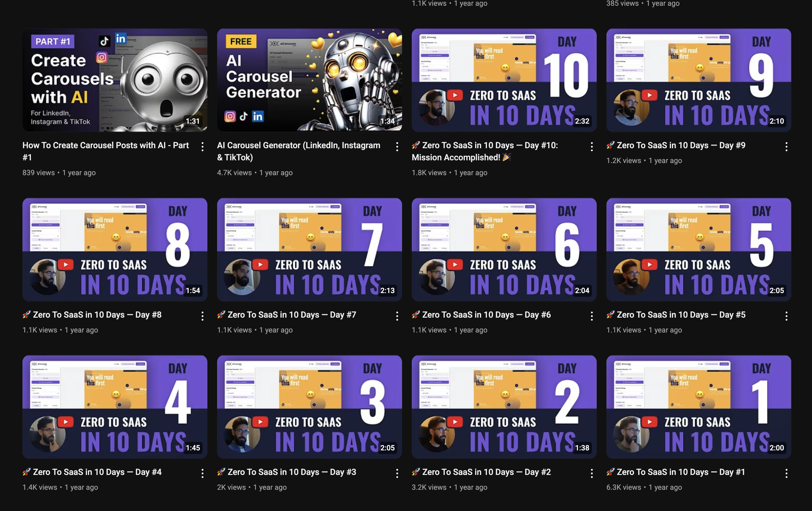Open Day #3 video action menu

coord(397,473)
